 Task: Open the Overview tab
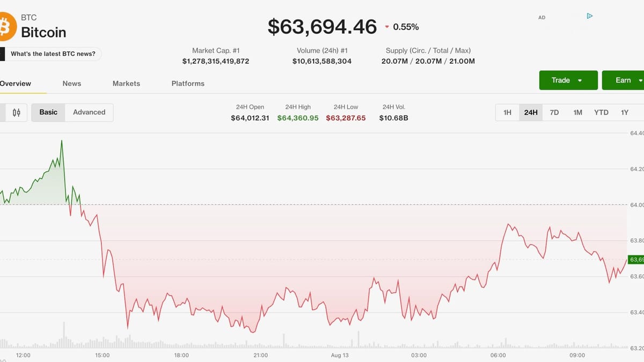[x=15, y=84]
